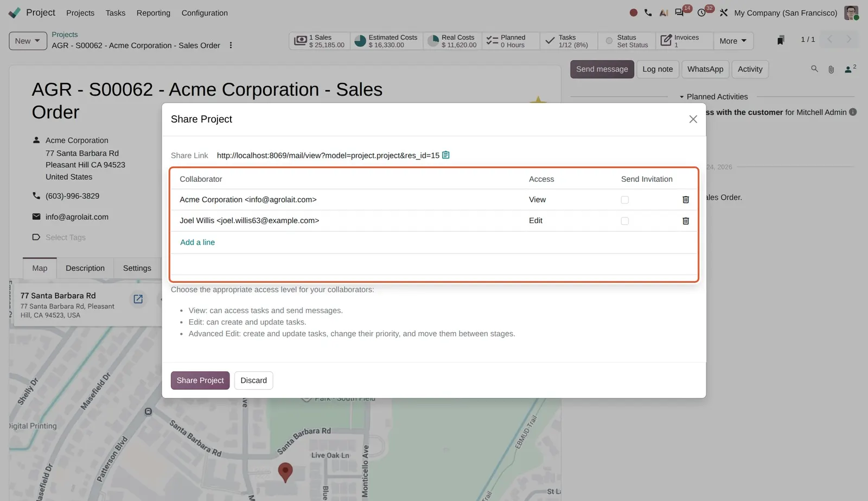Open the phone call icon in top bar
This screenshot has height=501, width=868.
pyautogui.click(x=648, y=12)
